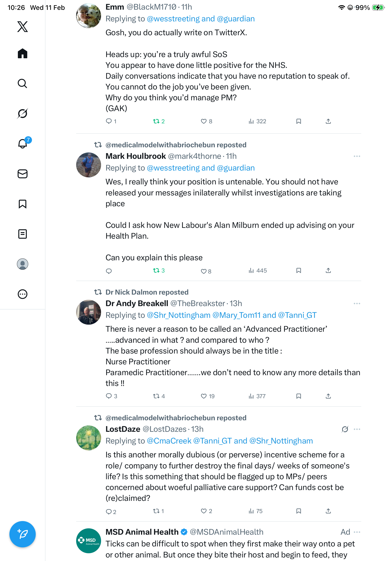Like Dr Andy Breakell's tweet
This screenshot has height=561, width=392.
point(204,396)
